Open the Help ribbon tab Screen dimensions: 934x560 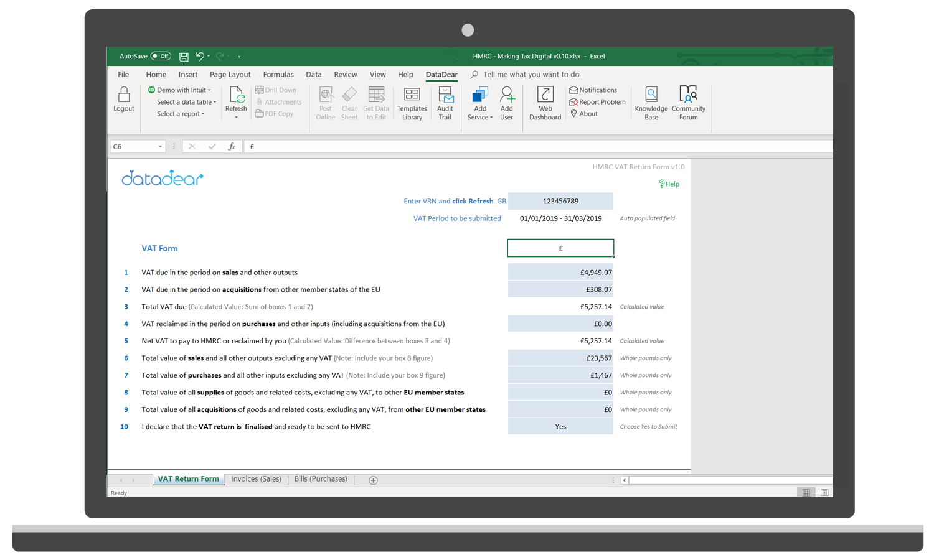[x=405, y=75]
